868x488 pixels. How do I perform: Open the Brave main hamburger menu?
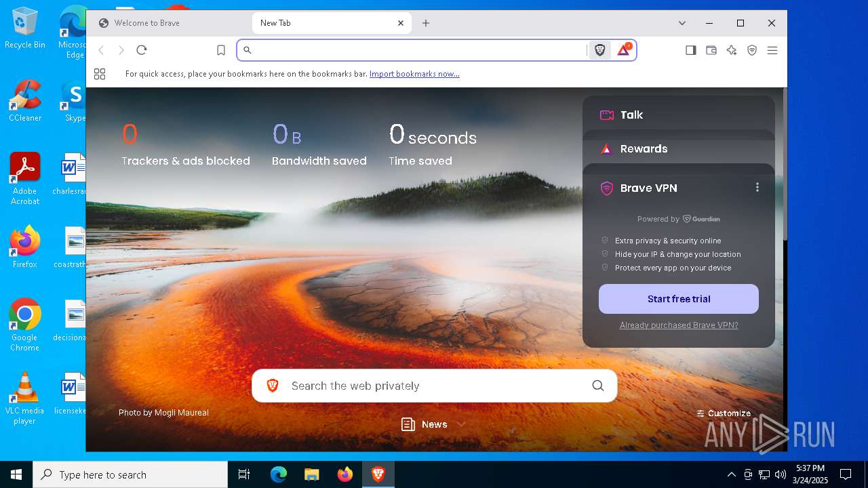772,50
